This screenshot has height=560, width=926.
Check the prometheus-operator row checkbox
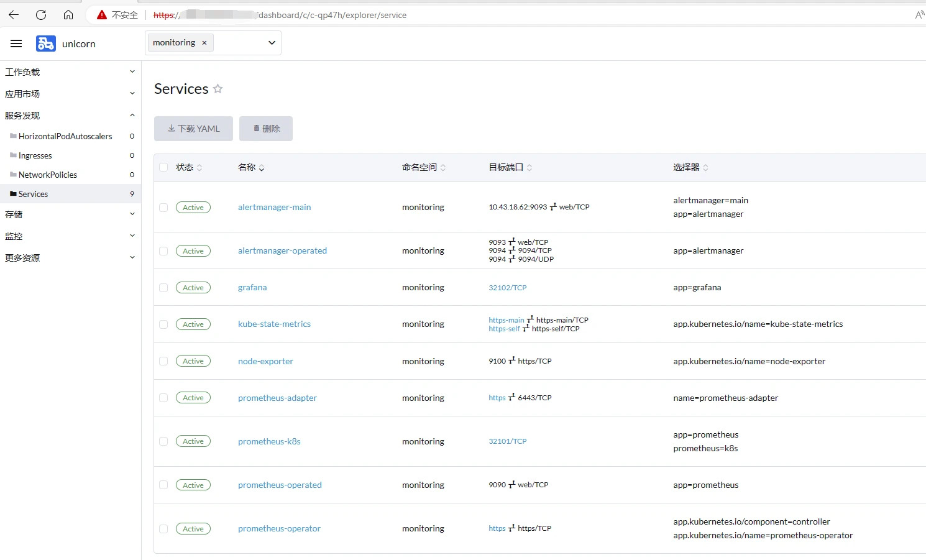coord(163,529)
